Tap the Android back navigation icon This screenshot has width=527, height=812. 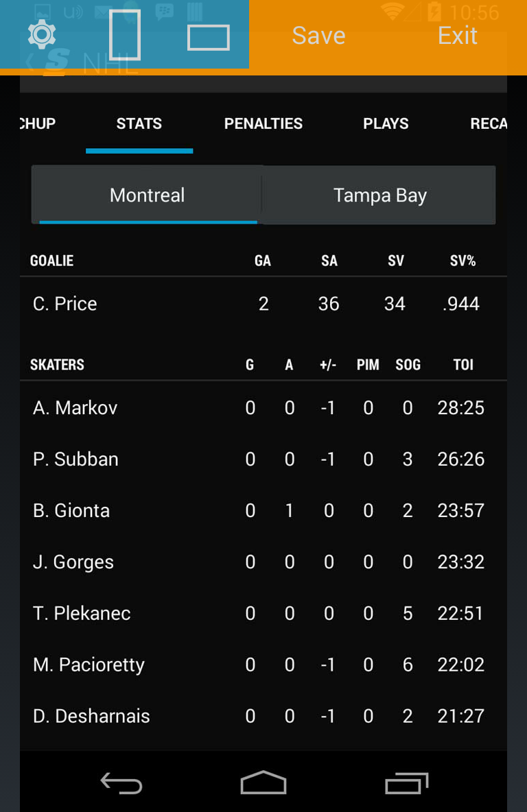(121, 783)
